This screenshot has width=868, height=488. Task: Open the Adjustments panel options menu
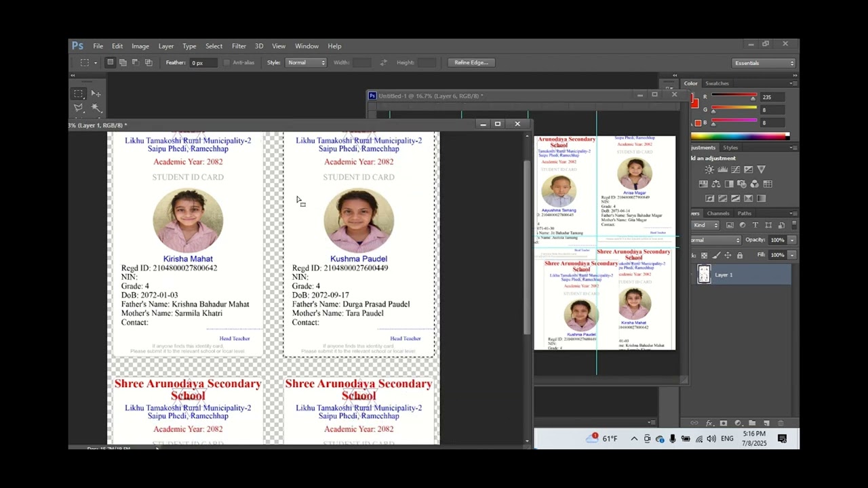pyautogui.click(x=794, y=147)
